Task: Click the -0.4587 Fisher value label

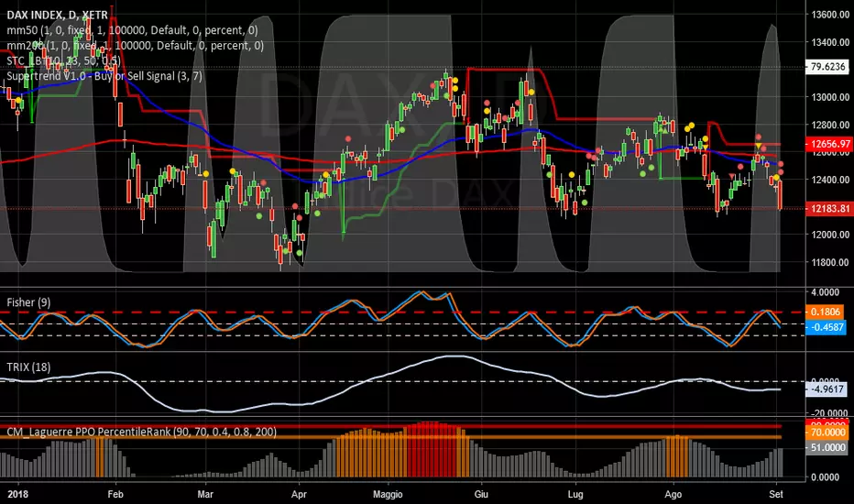Action: coord(826,327)
